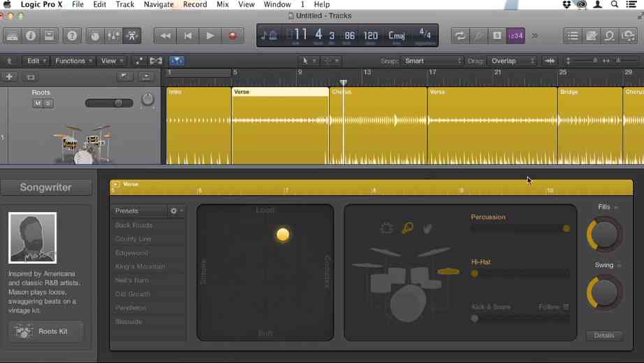
Task: Open the Track menu
Action: (125, 4)
